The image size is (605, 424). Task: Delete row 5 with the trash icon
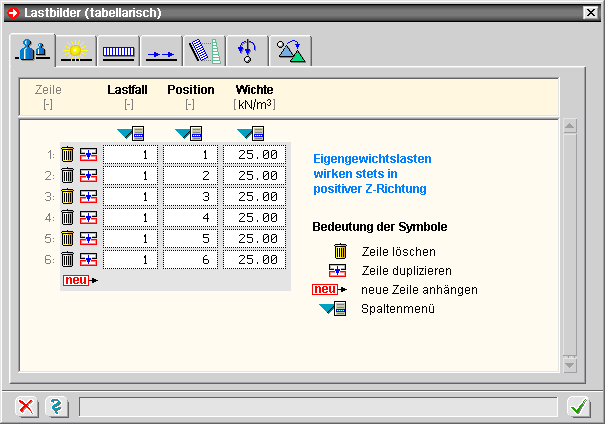(x=68, y=238)
